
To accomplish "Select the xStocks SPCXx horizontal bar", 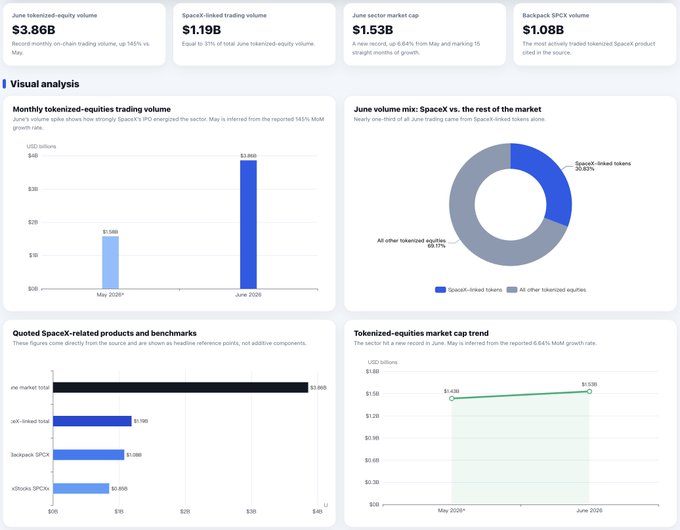I will click(81, 488).
